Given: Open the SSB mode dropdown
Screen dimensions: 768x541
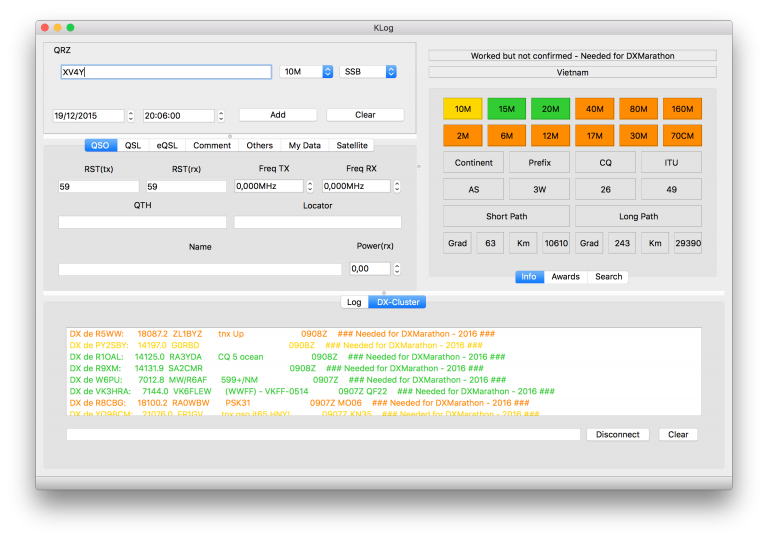Looking at the screenshot, I should point(368,71).
